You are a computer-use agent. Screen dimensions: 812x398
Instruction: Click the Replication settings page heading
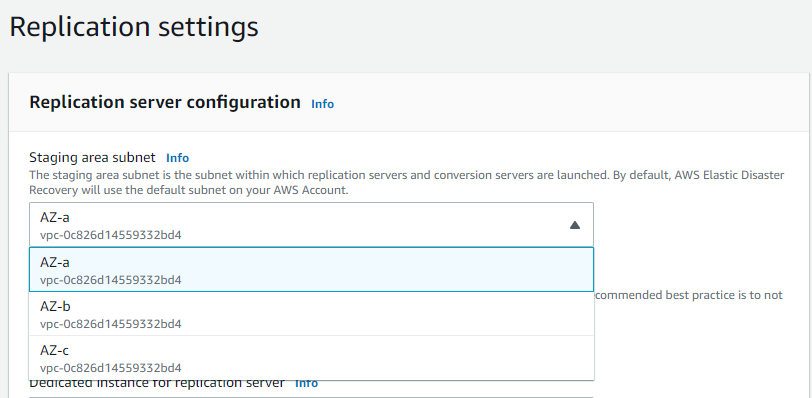pyautogui.click(x=134, y=27)
